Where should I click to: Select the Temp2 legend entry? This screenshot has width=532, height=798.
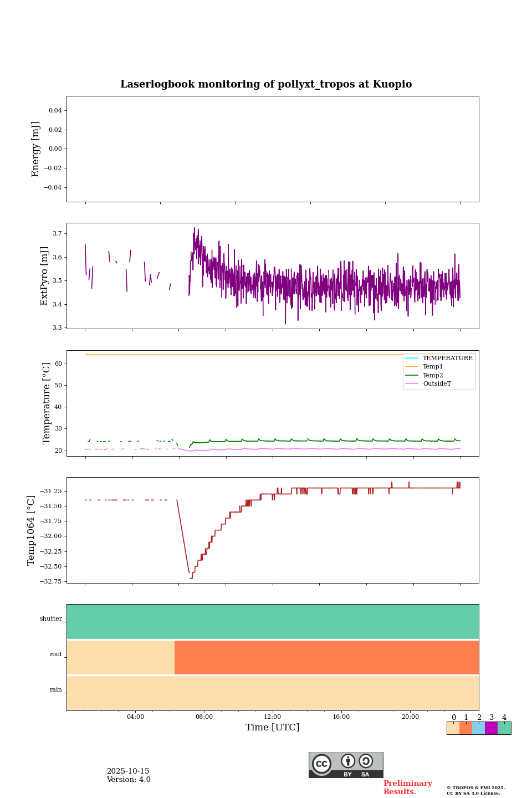click(x=433, y=375)
